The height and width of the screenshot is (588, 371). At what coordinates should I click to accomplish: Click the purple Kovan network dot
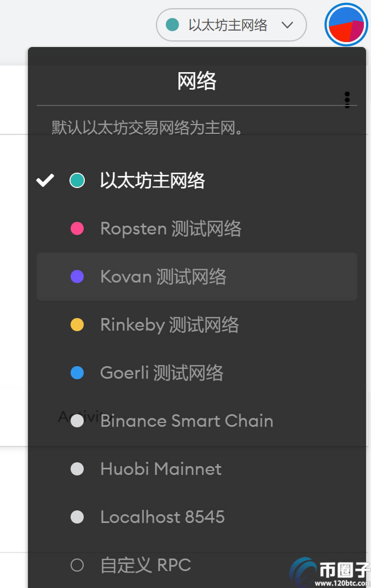tap(77, 277)
